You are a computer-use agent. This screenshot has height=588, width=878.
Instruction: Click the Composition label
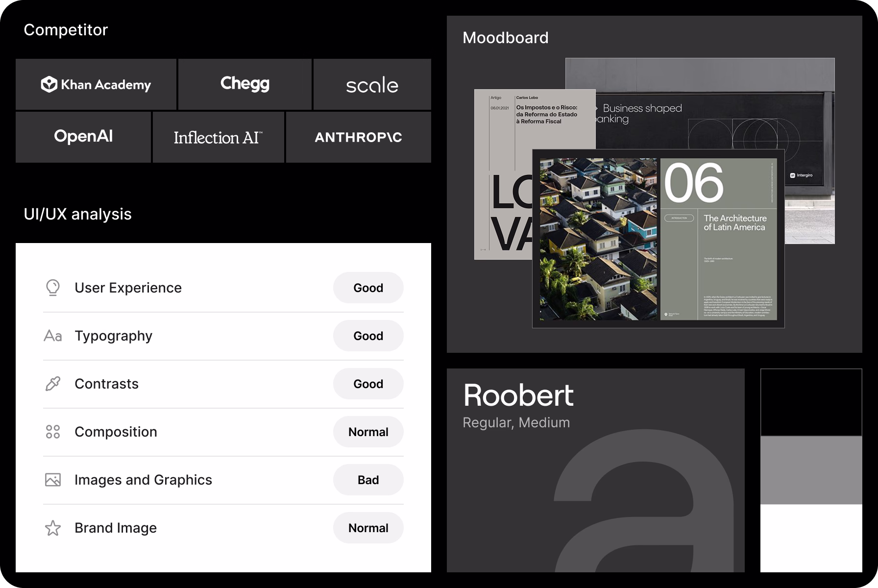pos(116,432)
